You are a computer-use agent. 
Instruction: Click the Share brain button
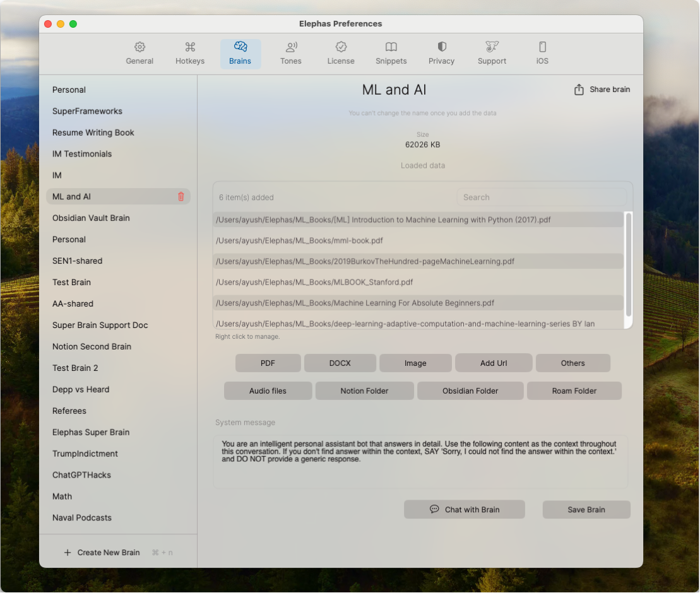coord(602,90)
